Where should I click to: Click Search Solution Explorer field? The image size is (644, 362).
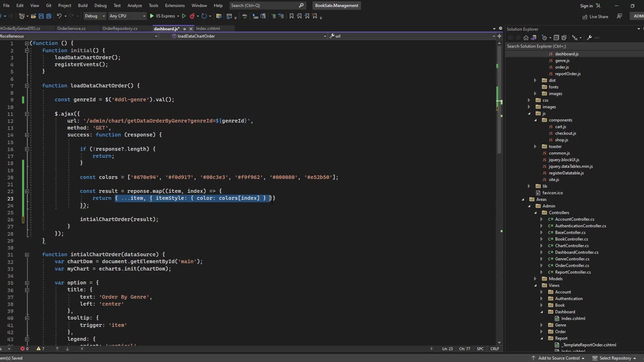pyautogui.click(x=574, y=46)
